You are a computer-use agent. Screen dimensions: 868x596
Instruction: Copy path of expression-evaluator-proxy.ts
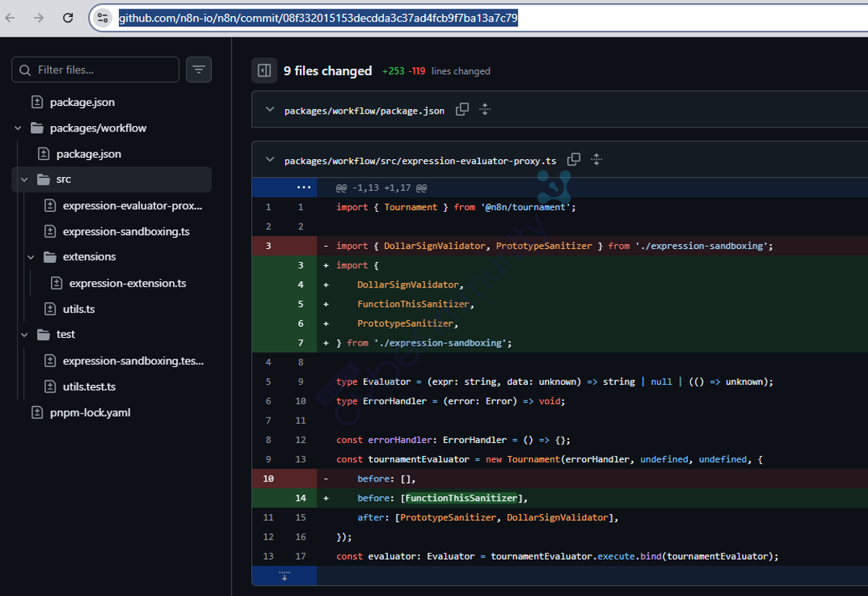pyautogui.click(x=574, y=159)
